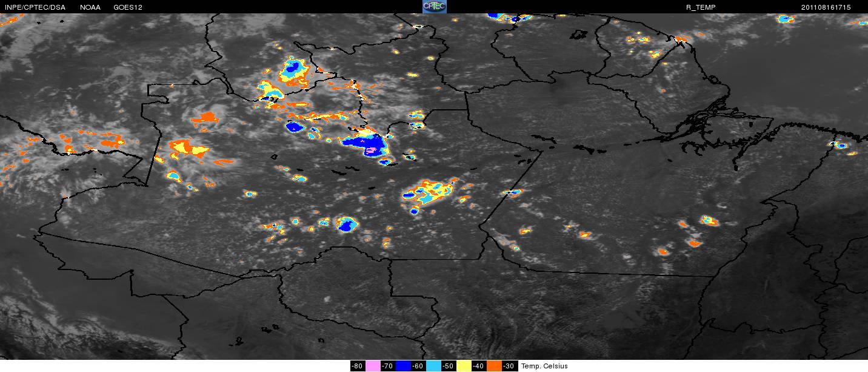
Task: Click the -70 legend label
Action: click(x=387, y=366)
